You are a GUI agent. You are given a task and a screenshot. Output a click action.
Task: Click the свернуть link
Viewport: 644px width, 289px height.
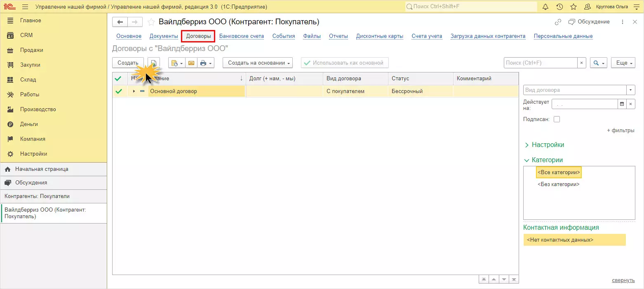coord(623,280)
